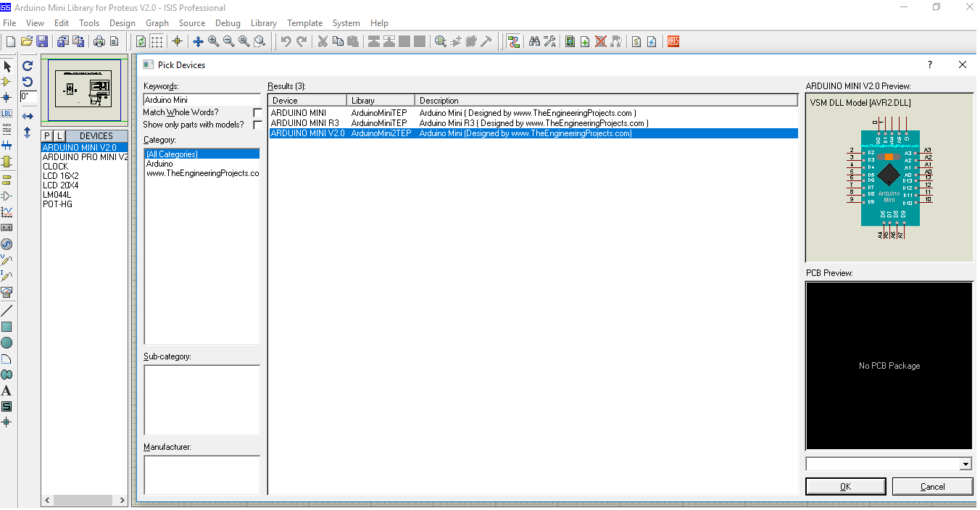The image size is (980, 510).
Task: Click the Remove Sheet red X icon
Action: pyautogui.click(x=600, y=41)
